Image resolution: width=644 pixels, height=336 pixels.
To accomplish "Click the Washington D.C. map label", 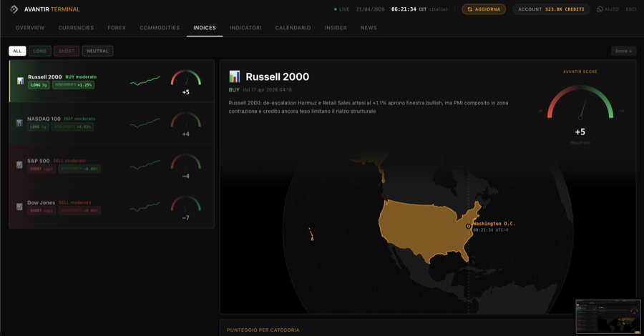I will coord(494,224).
